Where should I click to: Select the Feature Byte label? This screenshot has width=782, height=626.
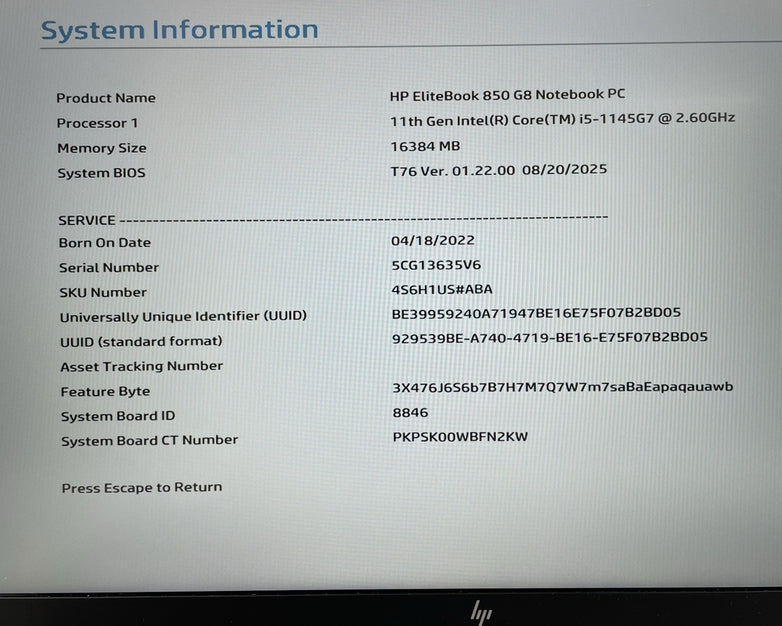click(105, 392)
